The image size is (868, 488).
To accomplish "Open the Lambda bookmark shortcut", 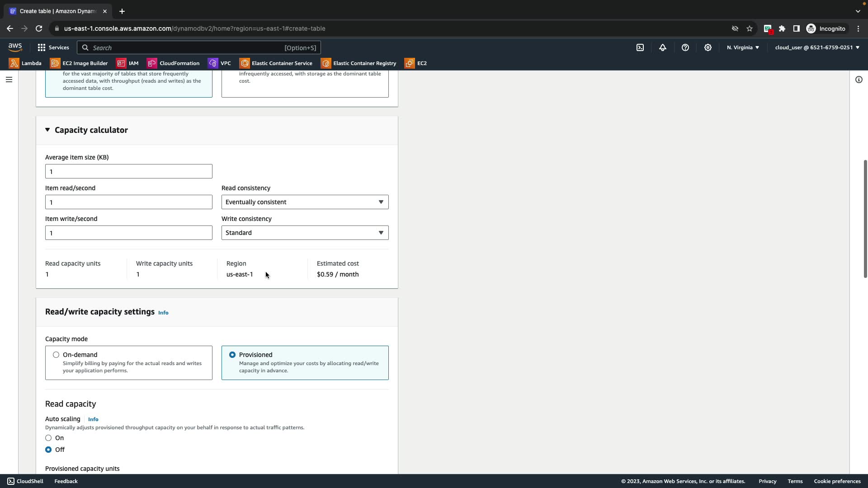I will 25,63.
